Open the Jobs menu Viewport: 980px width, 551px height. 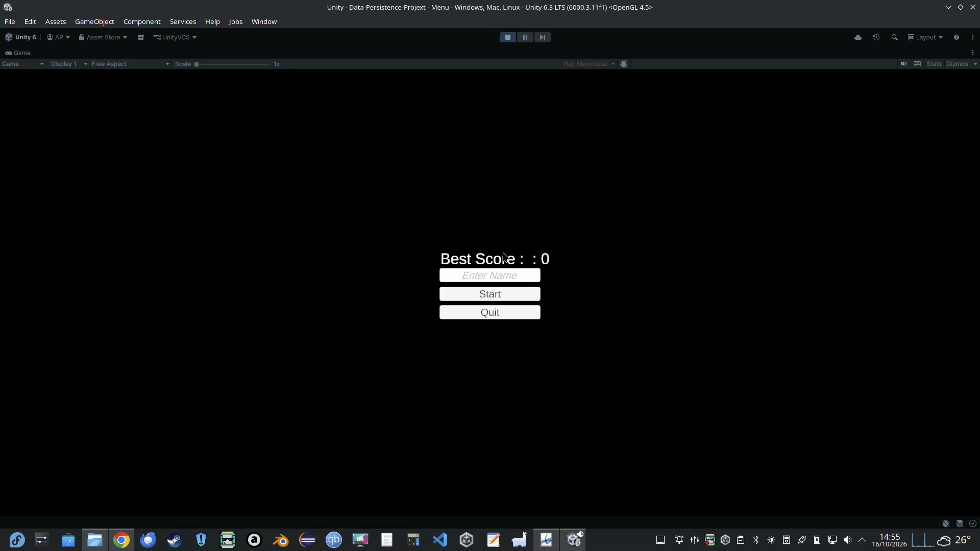(235, 21)
